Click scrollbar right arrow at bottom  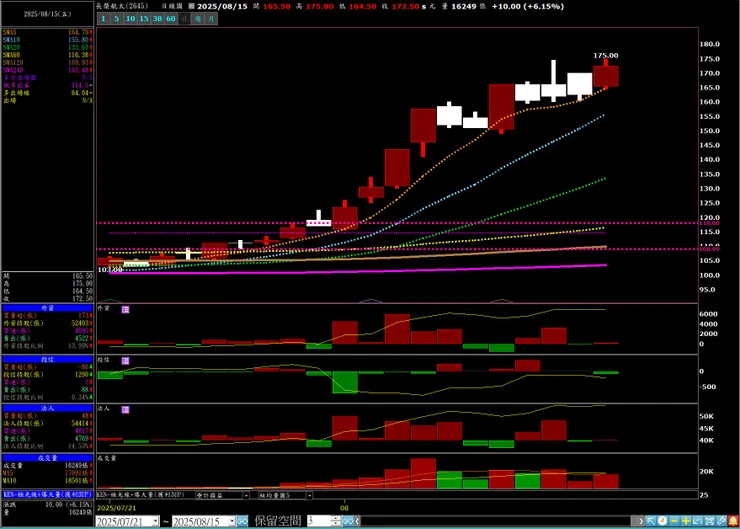click(640, 521)
